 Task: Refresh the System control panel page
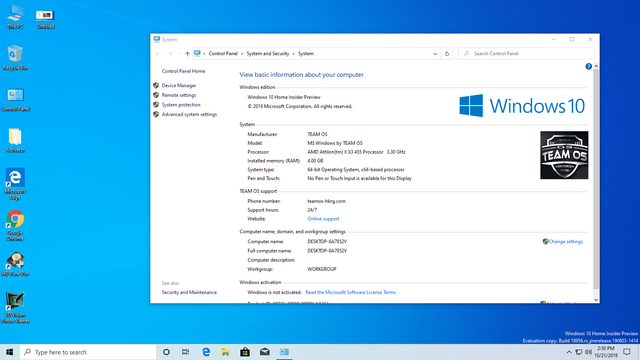(447, 53)
